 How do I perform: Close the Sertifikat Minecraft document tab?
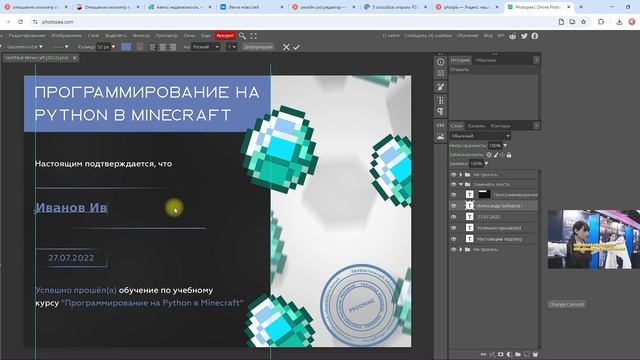click(x=75, y=58)
